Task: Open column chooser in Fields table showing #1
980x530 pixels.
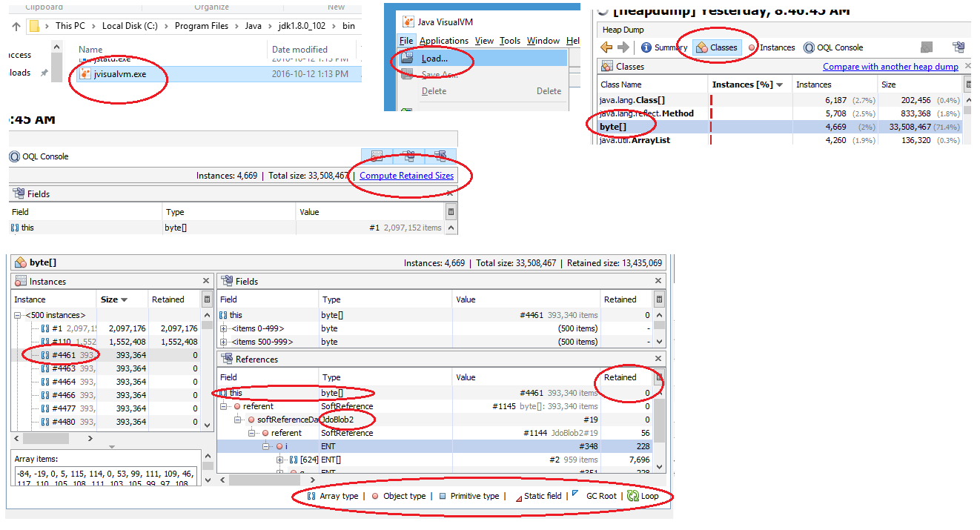Action: [x=451, y=212]
